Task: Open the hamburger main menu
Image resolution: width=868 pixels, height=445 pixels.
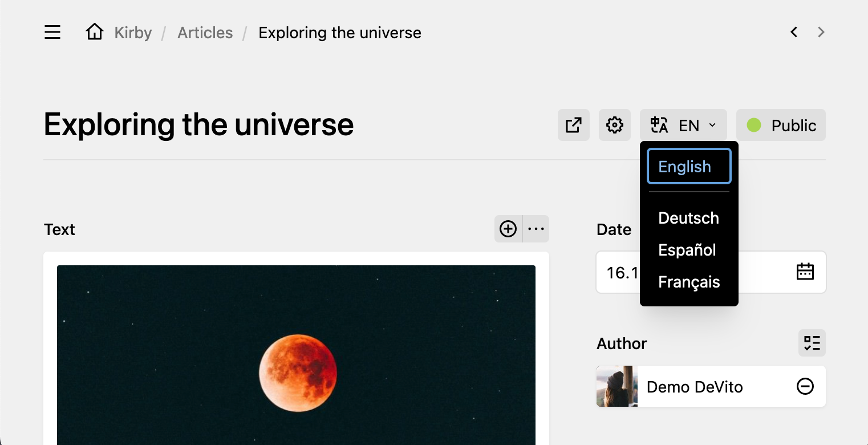Action: [x=52, y=33]
